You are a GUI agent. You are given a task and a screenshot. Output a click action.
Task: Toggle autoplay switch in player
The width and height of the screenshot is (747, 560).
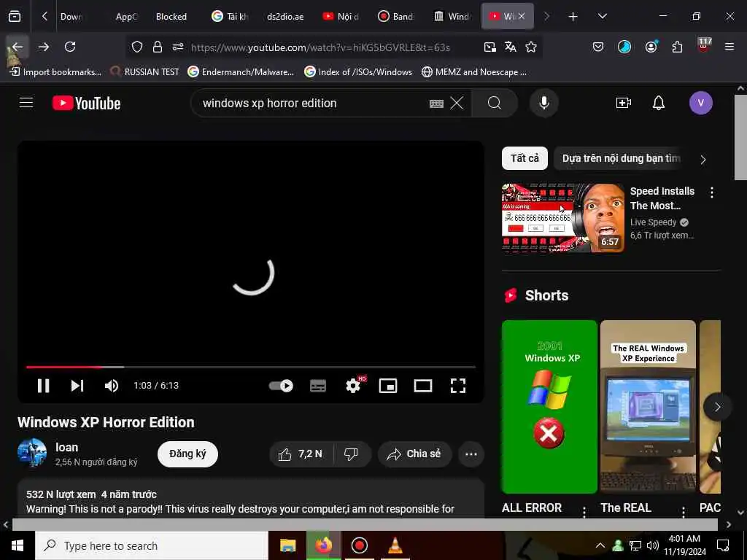click(281, 386)
